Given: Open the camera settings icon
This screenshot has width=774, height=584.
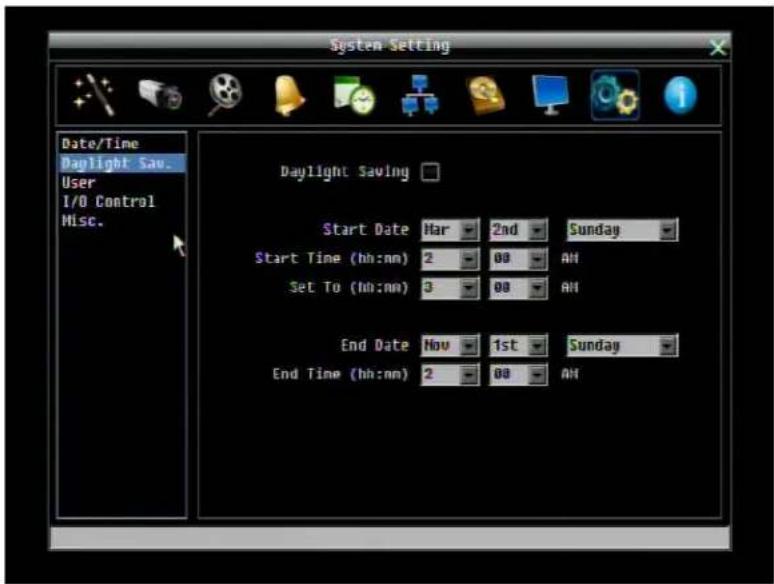Looking at the screenshot, I should [159, 94].
